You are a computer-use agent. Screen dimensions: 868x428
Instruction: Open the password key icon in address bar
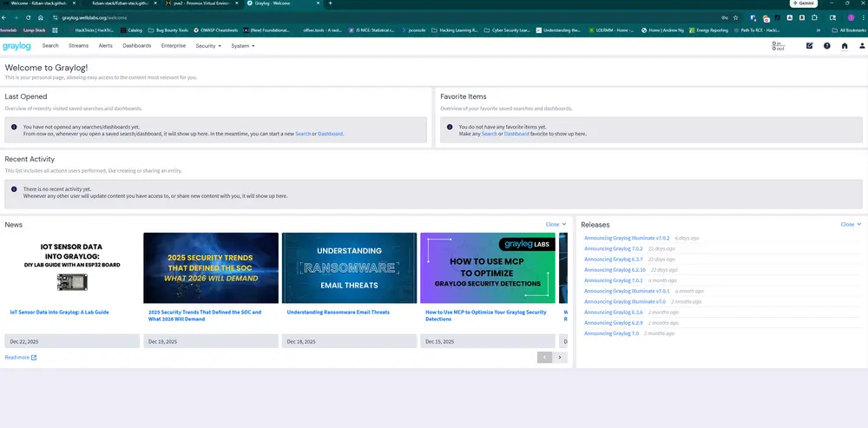(x=725, y=17)
